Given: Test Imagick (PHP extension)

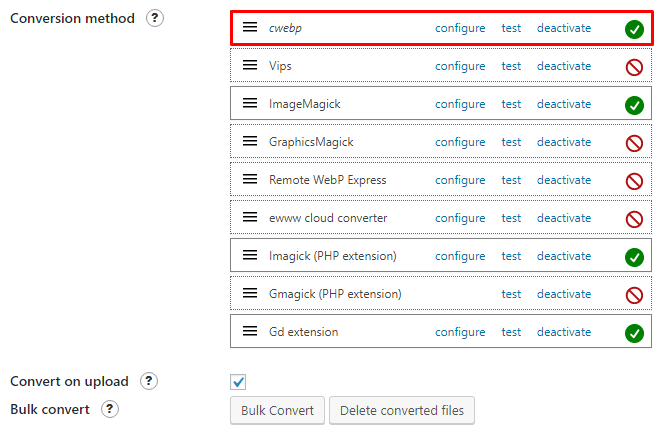Looking at the screenshot, I should pos(511,256).
